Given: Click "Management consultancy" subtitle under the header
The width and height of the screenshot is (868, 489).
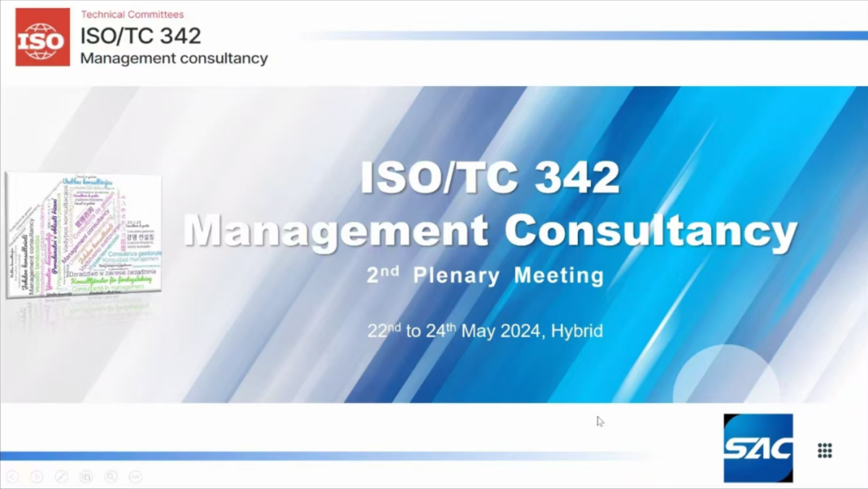Looking at the screenshot, I should click(174, 59).
